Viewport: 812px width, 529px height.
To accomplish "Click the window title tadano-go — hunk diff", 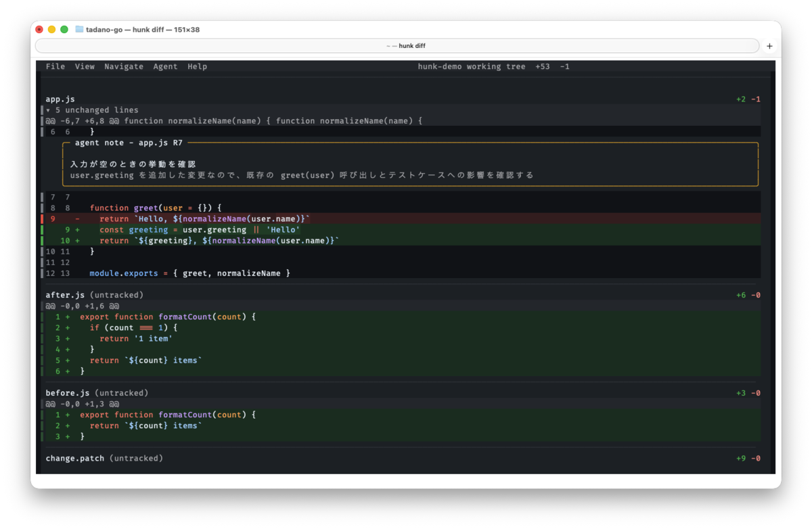I will coord(143,30).
